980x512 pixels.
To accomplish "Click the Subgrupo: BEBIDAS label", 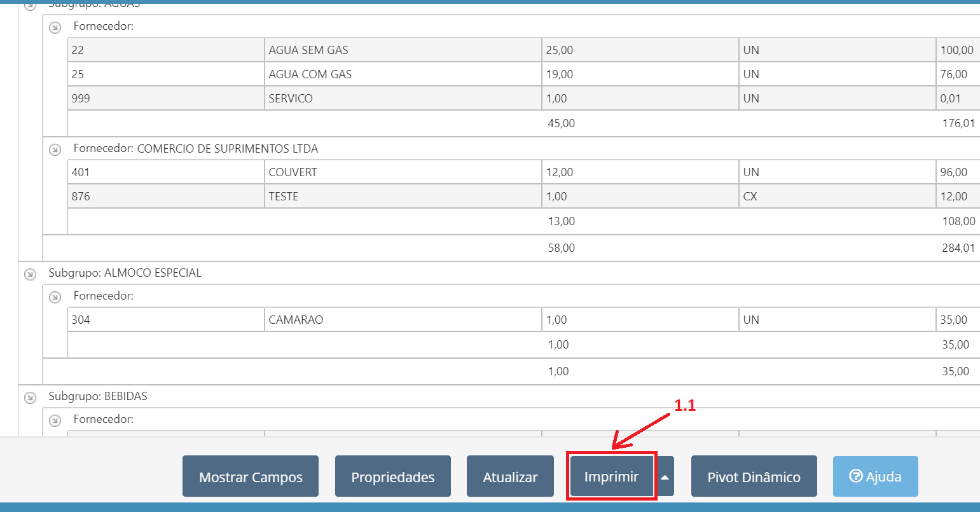I will [x=98, y=396].
